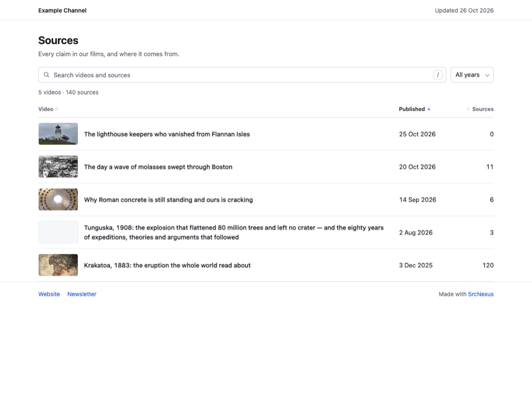The width and height of the screenshot is (532, 398).
Task: Click Example Channel header title
Action: click(x=62, y=11)
